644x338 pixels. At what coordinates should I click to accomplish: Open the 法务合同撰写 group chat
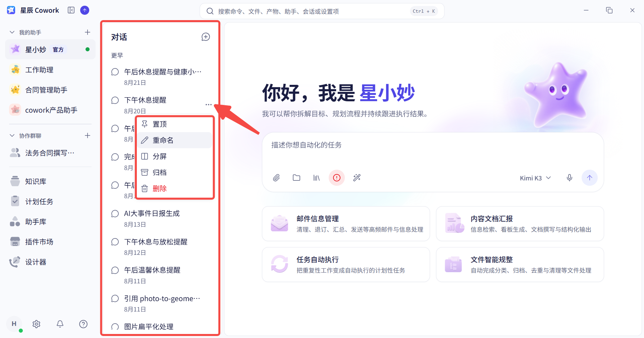[50, 153]
